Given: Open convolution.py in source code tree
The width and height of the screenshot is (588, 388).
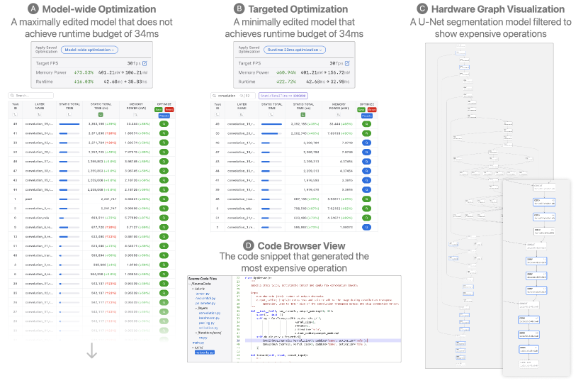Looking at the screenshot, I should click(210, 313).
